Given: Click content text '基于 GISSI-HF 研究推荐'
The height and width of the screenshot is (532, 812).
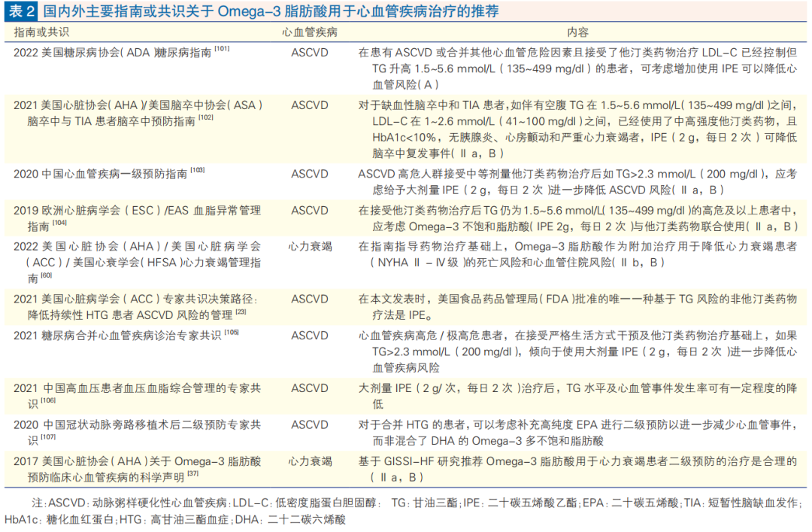Looking at the screenshot, I should click(421, 461).
